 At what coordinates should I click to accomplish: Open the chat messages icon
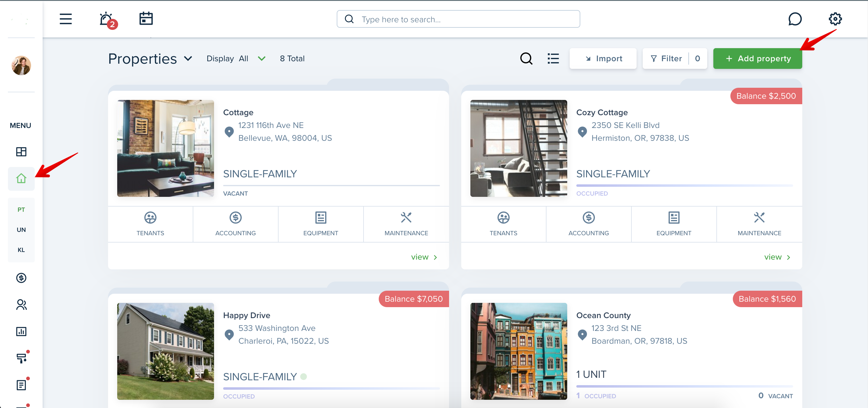pyautogui.click(x=795, y=19)
